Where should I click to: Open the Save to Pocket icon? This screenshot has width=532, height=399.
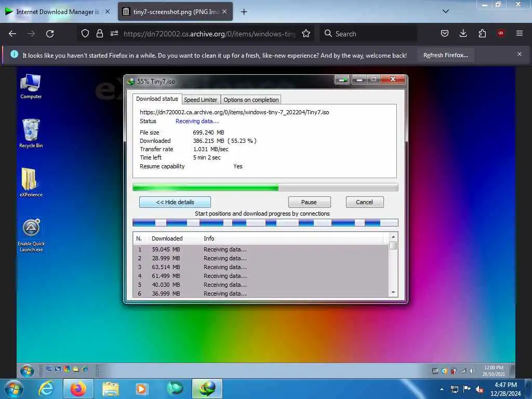pos(445,33)
